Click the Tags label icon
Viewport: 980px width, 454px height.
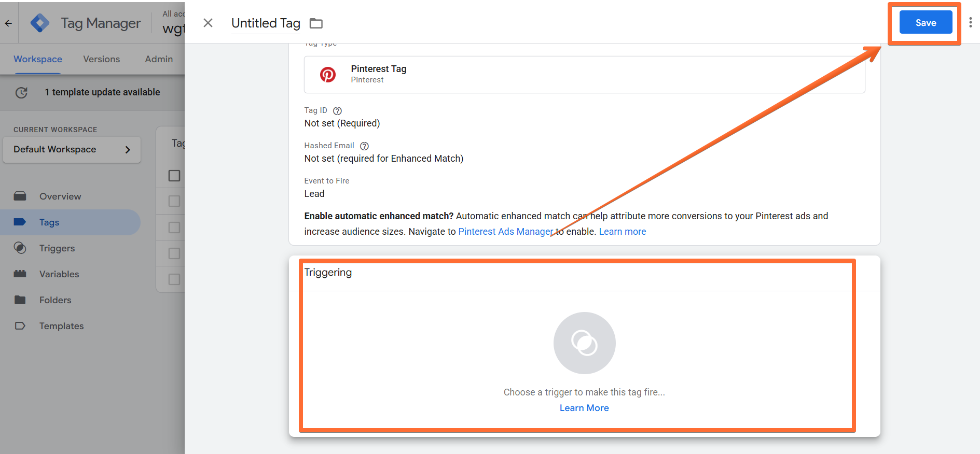pyautogui.click(x=20, y=222)
